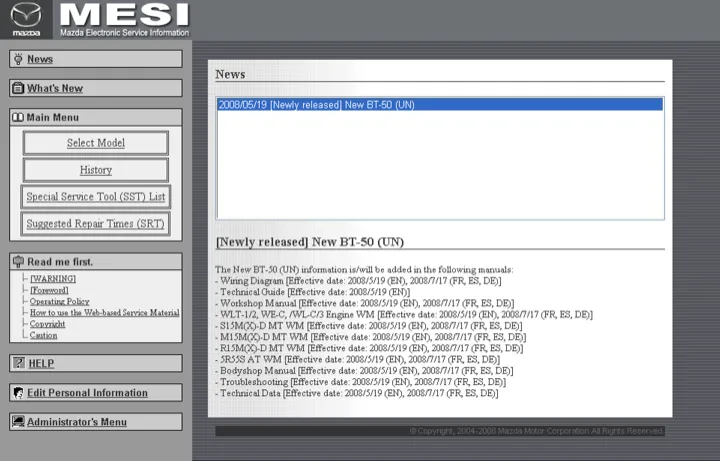The height and width of the screenshot is (461, 720).
Task: Click the S15M(X)-D MT WM line
Action: (369, 326)
